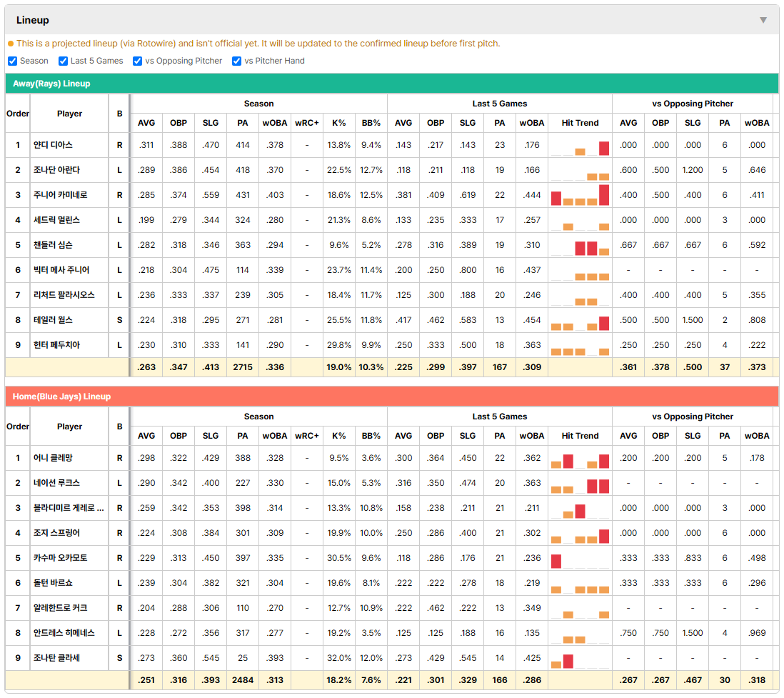784x698 pixels.
Task: Click the orange projected lineup notice dot
Action: [11, 44]
